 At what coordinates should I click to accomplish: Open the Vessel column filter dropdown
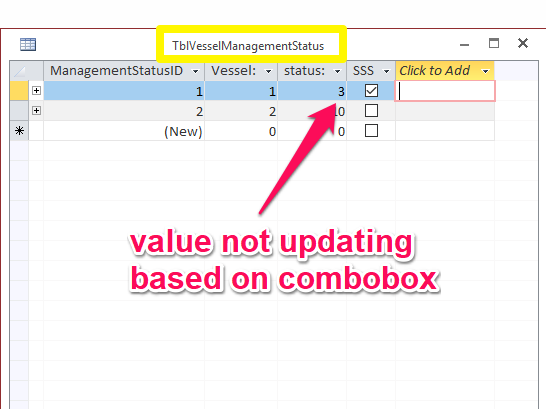pos(268,71)
